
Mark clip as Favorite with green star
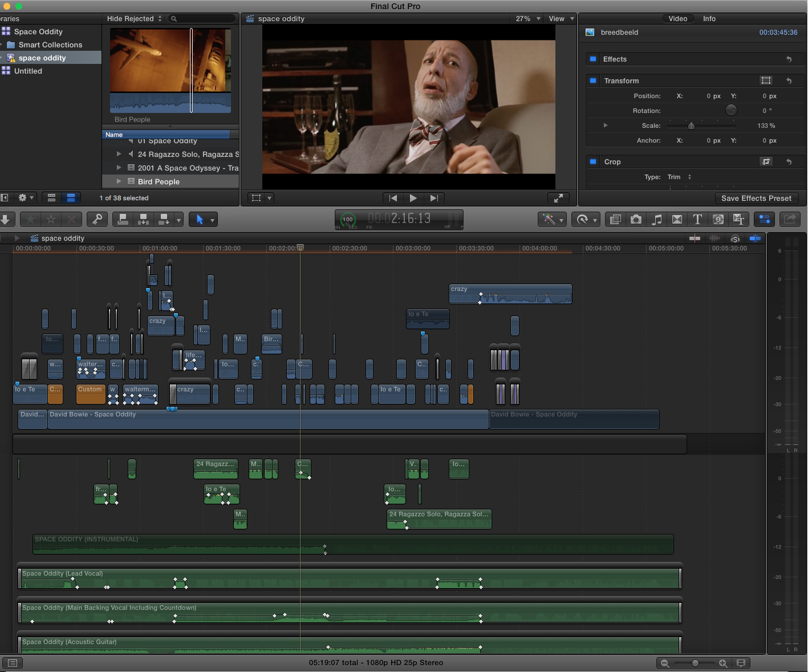click(x=30, y=219)
